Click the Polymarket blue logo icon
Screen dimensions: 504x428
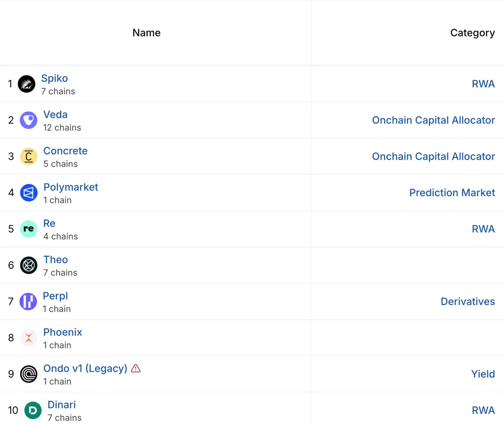pyautogui.click(x=29, y=193)
